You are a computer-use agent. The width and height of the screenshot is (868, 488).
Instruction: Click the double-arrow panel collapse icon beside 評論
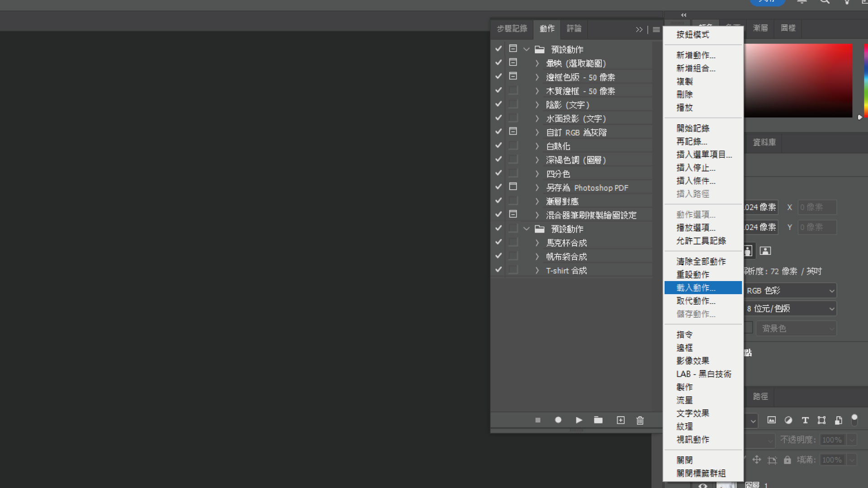pos(639,29)
